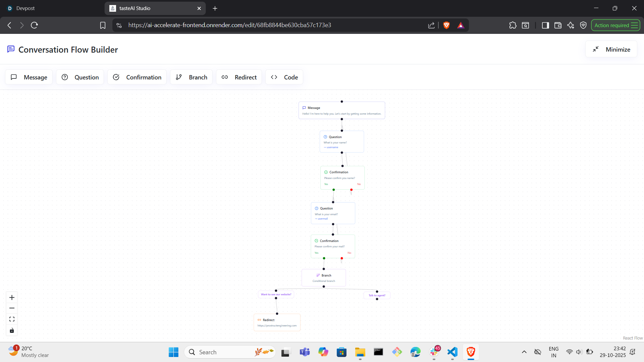
Task: Insert a Code node
Action: click(284, 77)
